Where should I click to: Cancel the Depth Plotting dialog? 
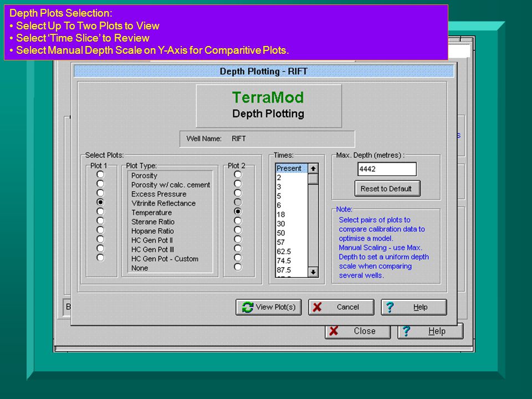[x=341, y=307]
